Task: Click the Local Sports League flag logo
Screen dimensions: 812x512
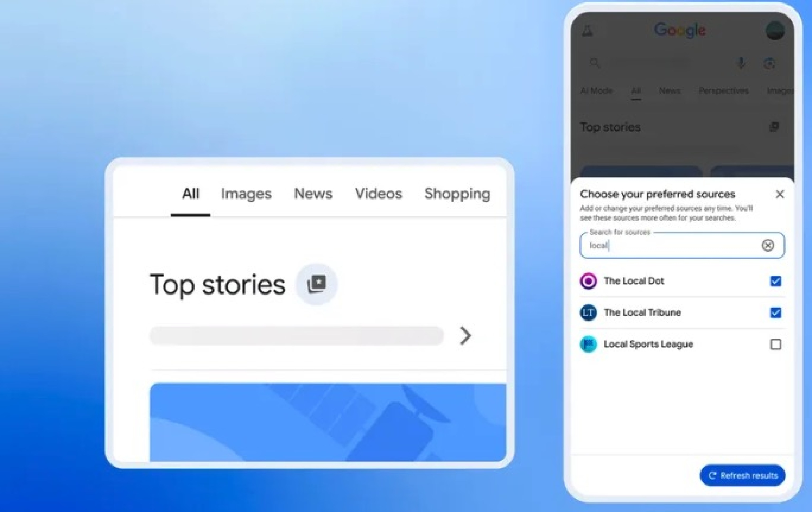Action: 588,344
